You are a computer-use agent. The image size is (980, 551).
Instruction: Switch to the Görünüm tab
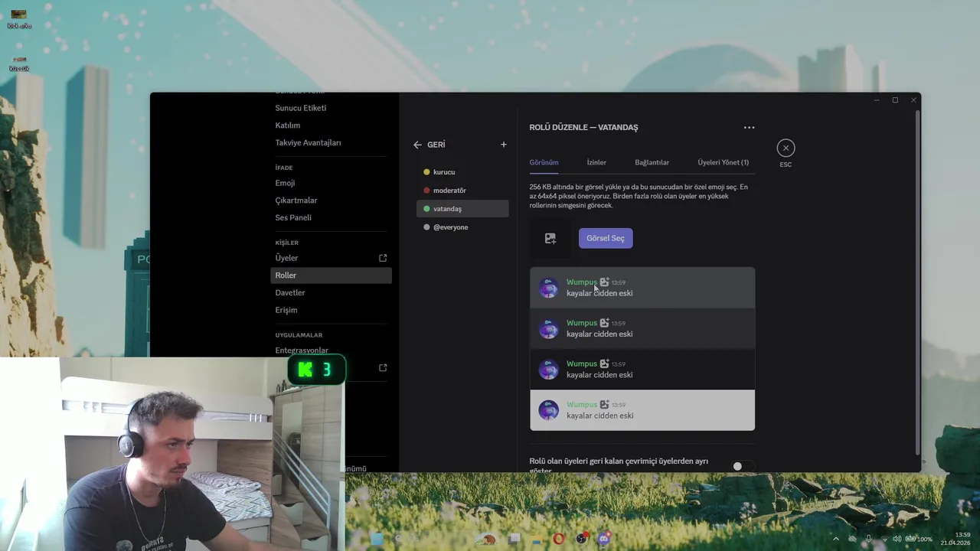click(544, 162)
